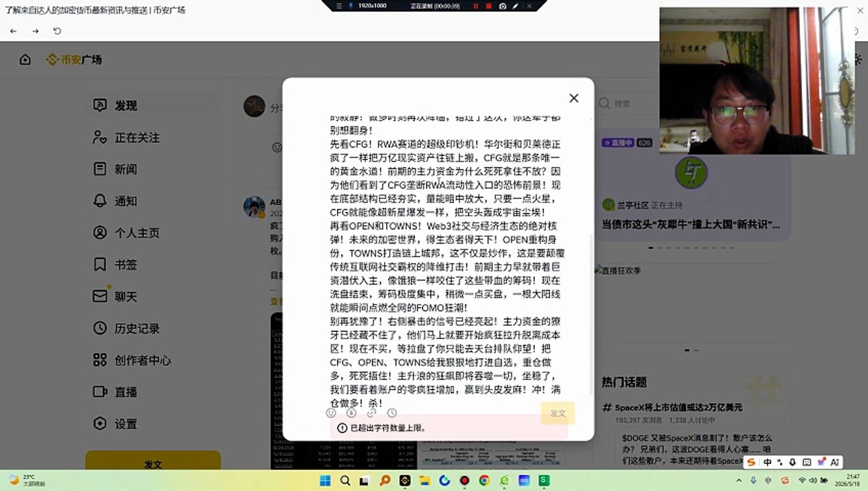Screen dimensions: 868x491
Task: Click the 直播中 live badge
Action: click(x=618, y=143)
